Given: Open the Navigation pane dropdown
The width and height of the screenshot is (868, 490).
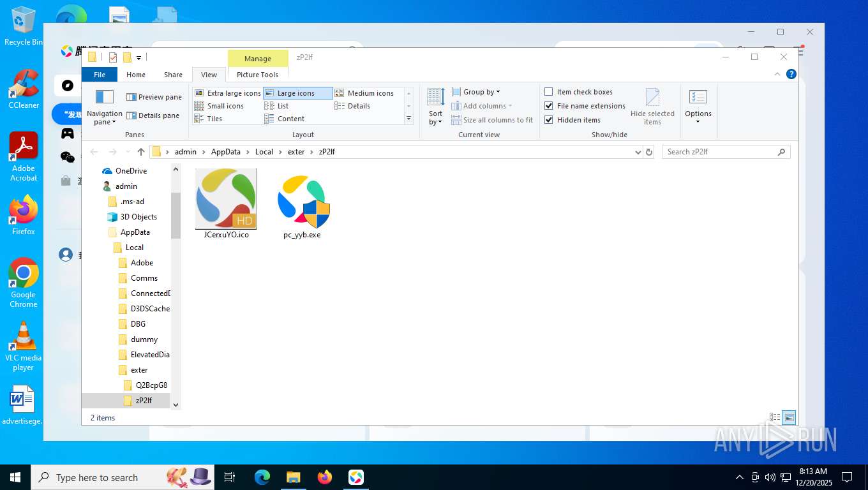Looking at the screenshot, I should click(x=104, y=107).
